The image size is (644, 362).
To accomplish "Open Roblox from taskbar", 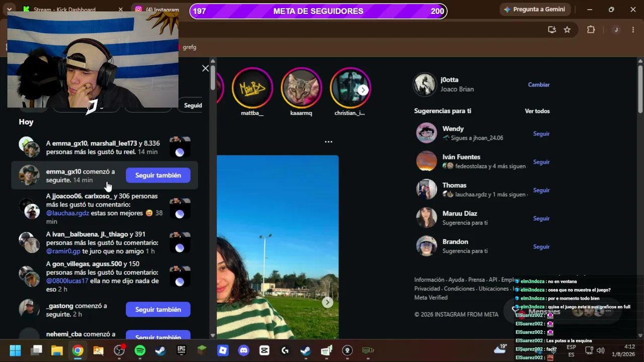I will pos(223,350).
